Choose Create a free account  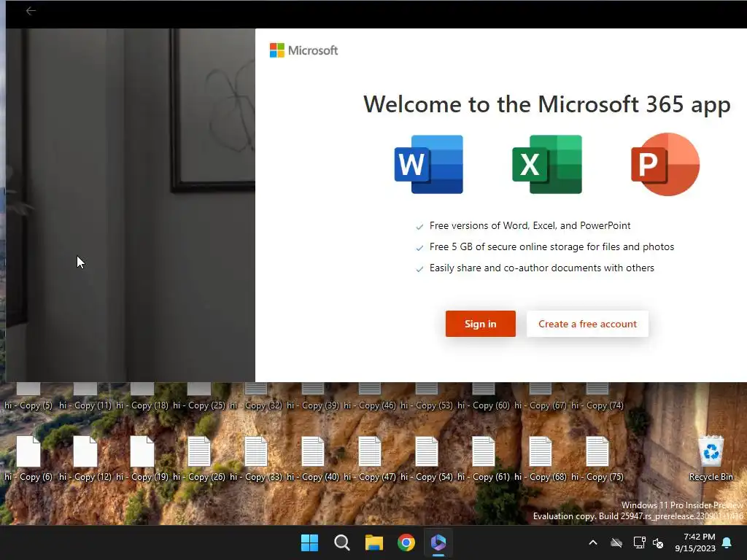pos(587,324)
